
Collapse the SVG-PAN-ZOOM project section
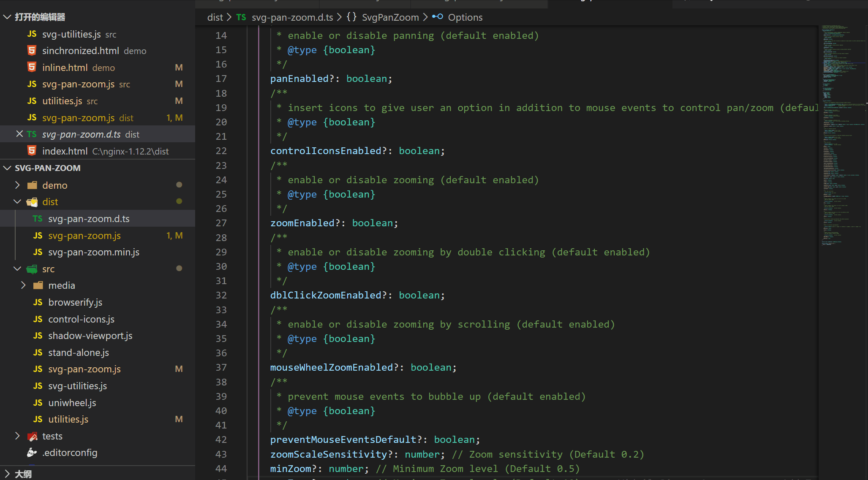tap(7, 168)
